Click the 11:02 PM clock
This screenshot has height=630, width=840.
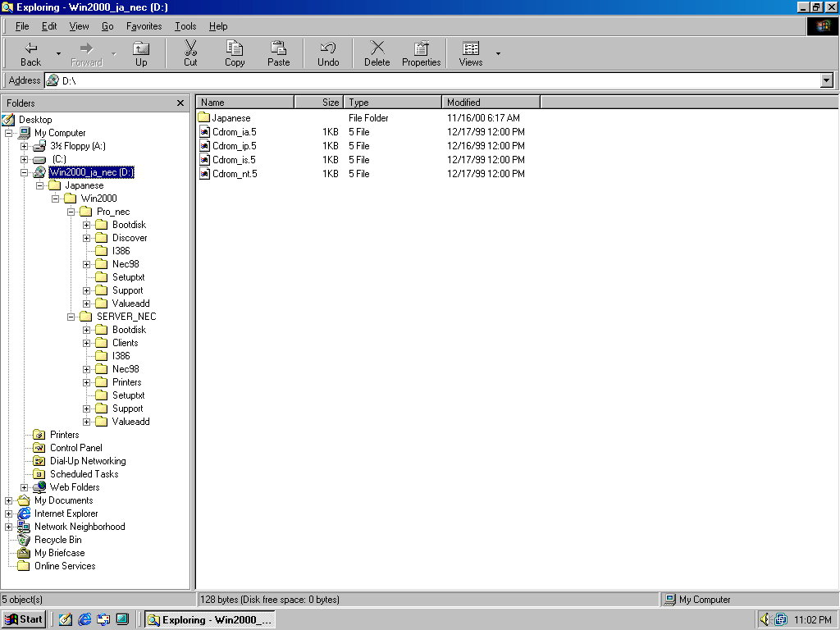coord(812,620)
